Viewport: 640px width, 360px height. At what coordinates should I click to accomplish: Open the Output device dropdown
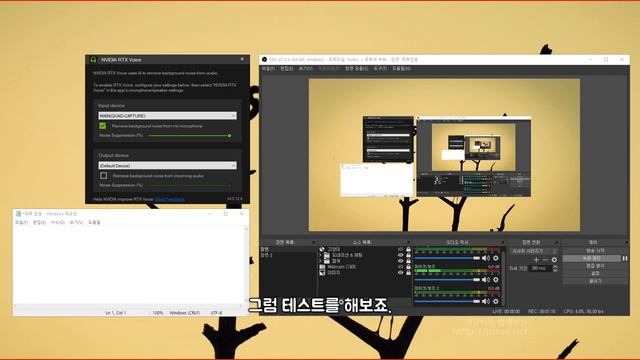pos(167,166)
